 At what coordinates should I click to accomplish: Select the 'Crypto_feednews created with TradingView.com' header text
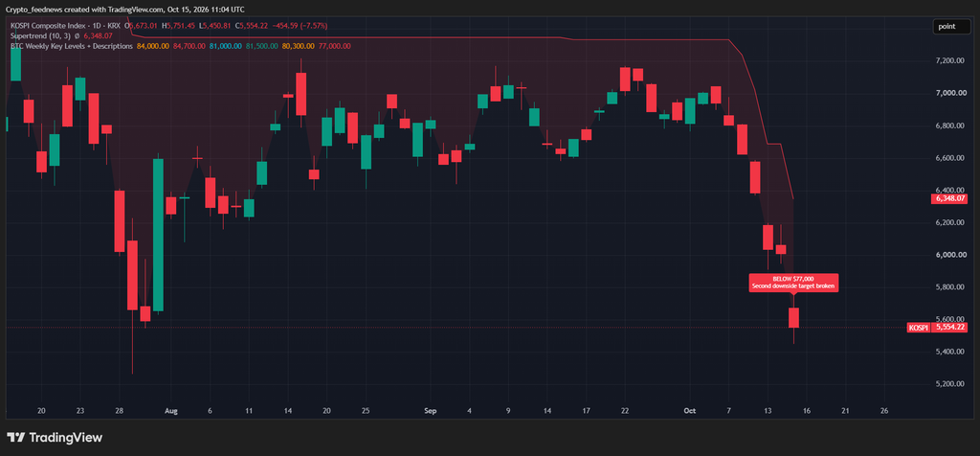pos(85,10)
